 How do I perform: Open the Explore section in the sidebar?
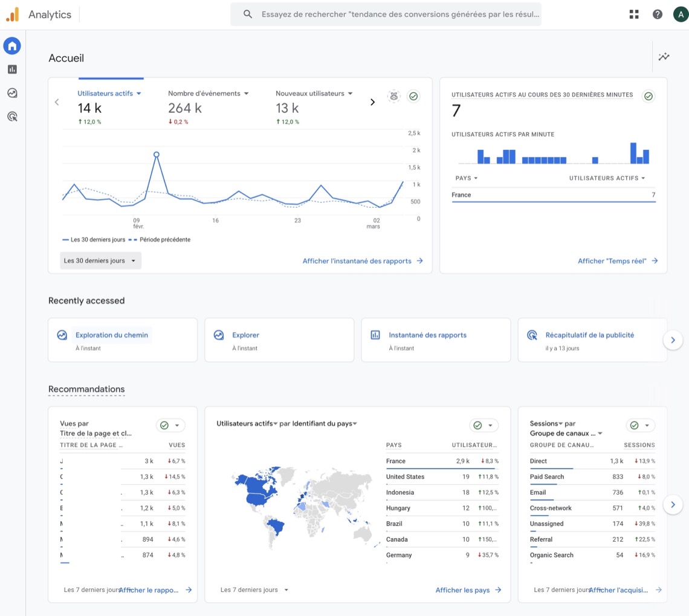click(x=12, y=92)
